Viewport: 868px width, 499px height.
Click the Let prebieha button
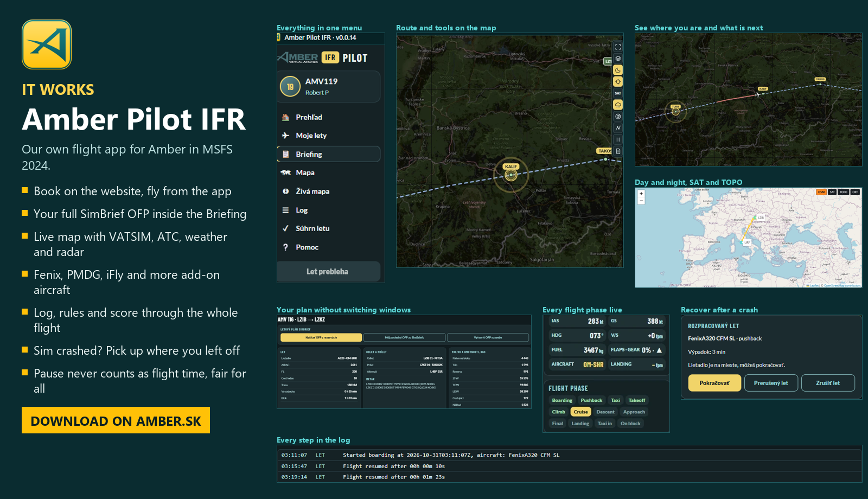point(329,271)
